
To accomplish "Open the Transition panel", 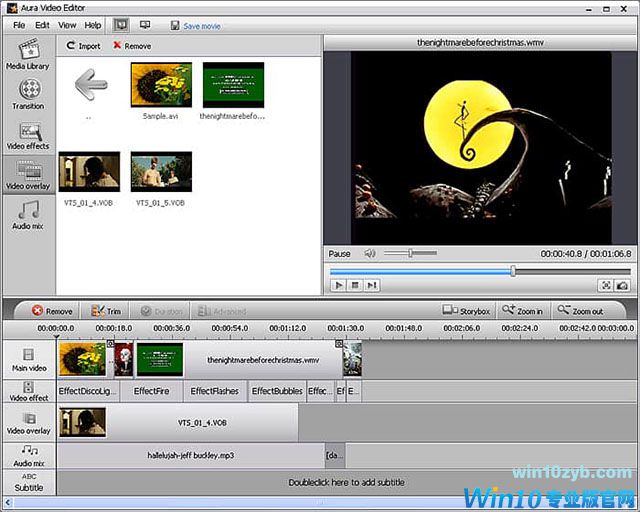I will click(28, 94).
